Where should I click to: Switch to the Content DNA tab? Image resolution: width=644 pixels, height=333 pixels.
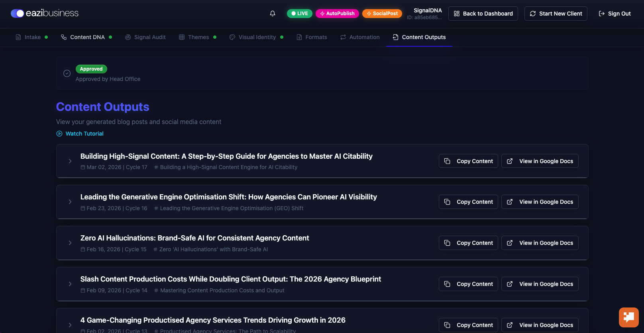[87, 37]
